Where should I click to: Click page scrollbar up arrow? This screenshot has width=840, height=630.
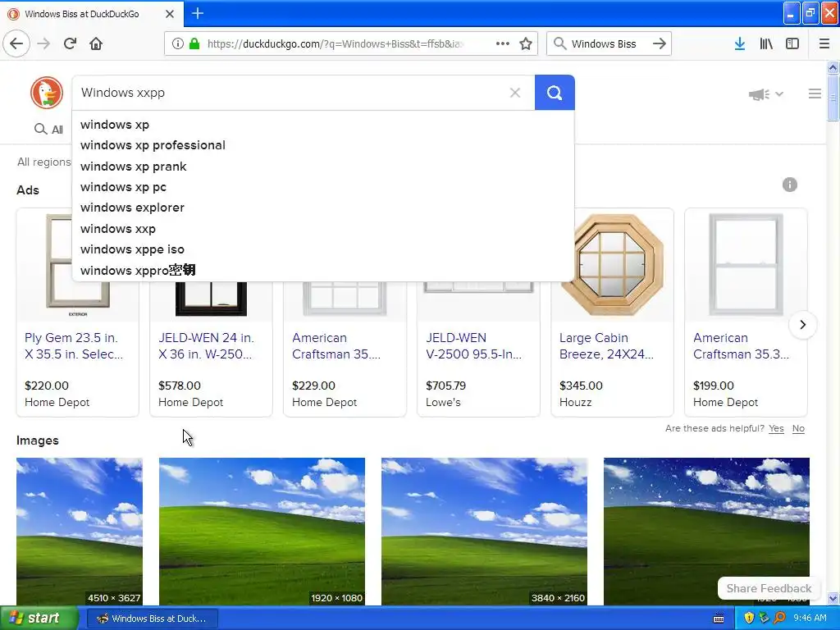(x=833, y=67)
